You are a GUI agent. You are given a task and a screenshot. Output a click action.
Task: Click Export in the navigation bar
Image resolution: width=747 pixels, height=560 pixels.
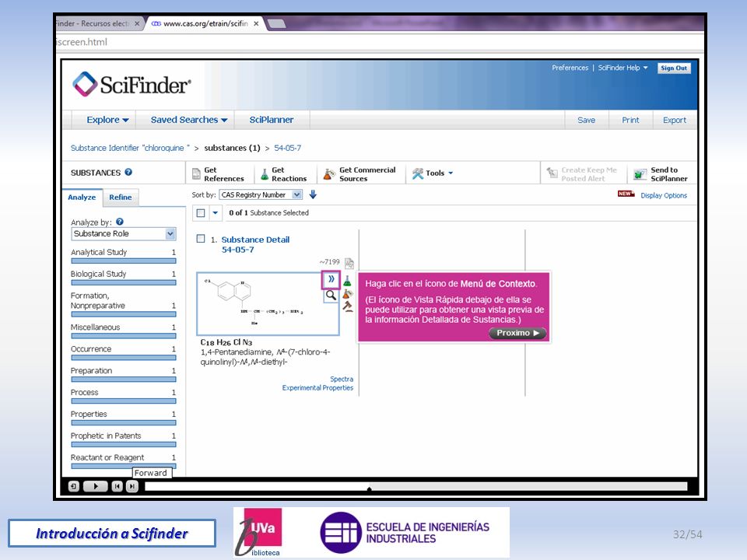pyautogui.click(x=675, y=120)
